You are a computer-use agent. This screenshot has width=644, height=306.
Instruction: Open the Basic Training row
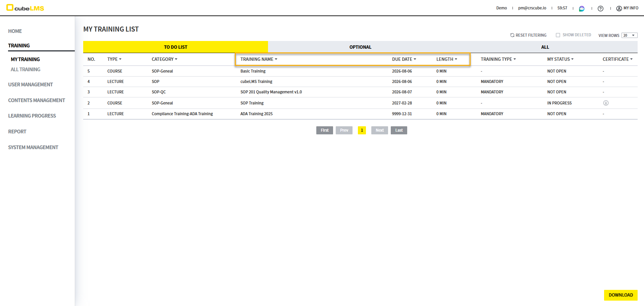pos(253,71)
